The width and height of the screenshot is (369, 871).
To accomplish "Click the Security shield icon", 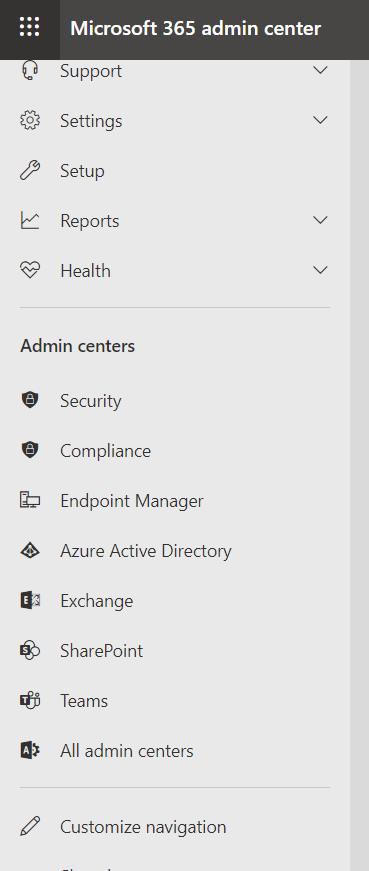I will click(x=30, y=400).
